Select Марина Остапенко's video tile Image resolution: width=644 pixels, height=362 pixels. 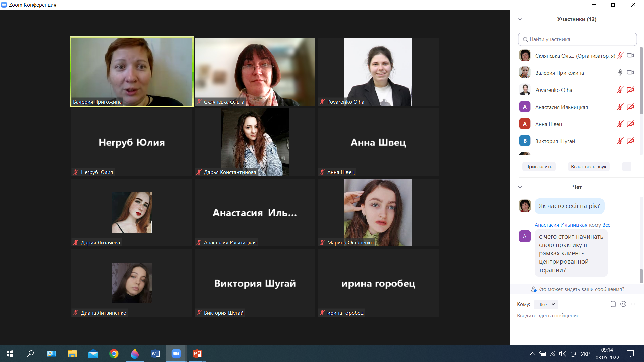point(378,213)
